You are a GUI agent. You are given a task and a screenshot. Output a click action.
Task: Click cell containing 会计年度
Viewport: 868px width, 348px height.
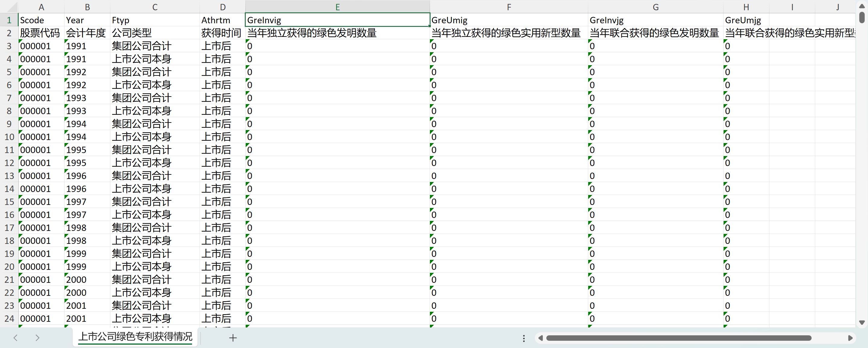87,33
